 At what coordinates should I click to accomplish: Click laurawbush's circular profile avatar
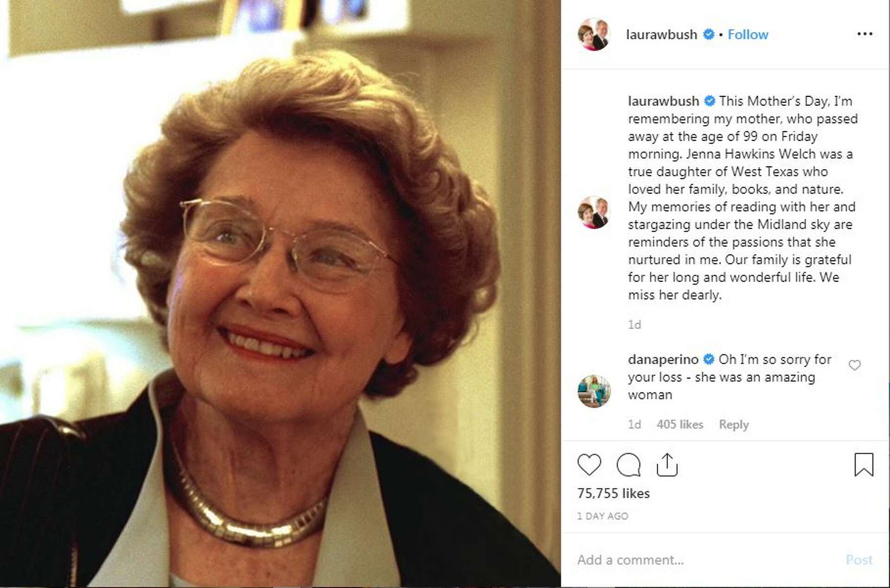pyautogui.click(x=594, y=34)
